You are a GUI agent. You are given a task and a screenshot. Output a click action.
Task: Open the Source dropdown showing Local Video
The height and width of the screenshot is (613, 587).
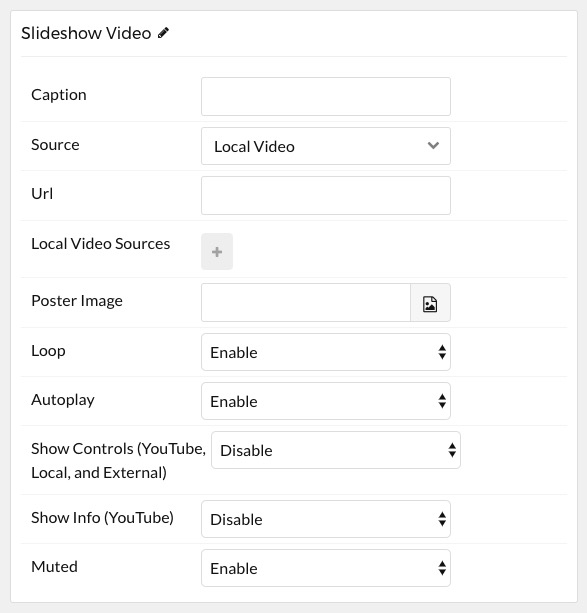point(326,146)
